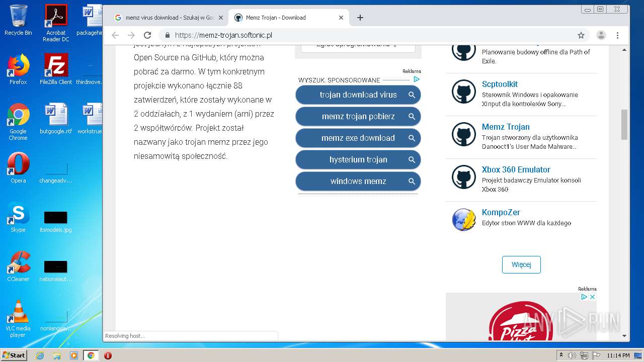Click the Więcej button
This screenshot has height=362, width=644.
(521, 264)
